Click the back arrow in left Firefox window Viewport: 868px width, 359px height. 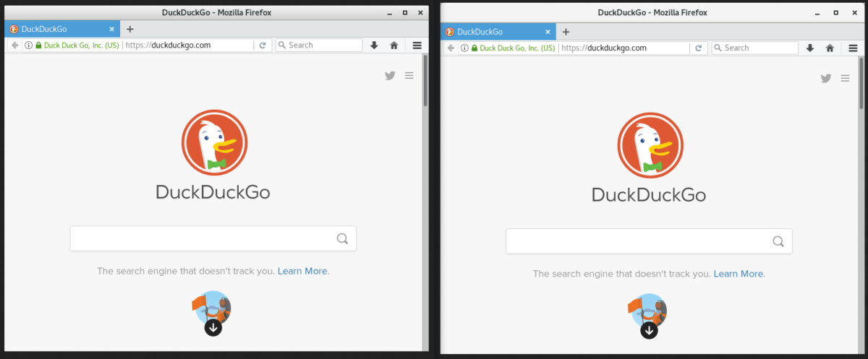pos(14,45)
